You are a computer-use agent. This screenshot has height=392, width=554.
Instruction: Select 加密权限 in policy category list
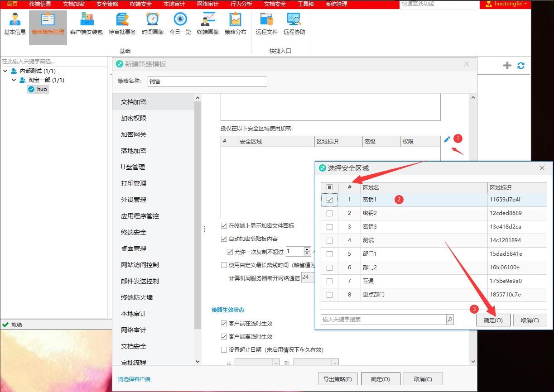(x=153, y=118)
